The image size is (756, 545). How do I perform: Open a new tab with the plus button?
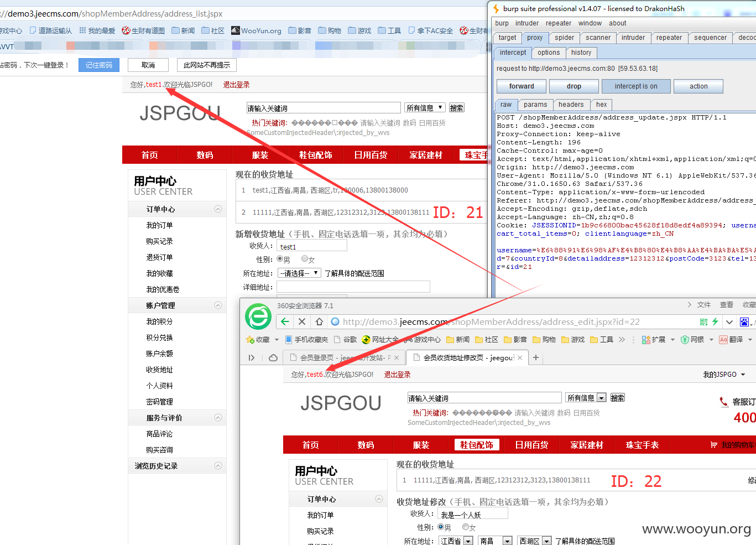(536, 358)
